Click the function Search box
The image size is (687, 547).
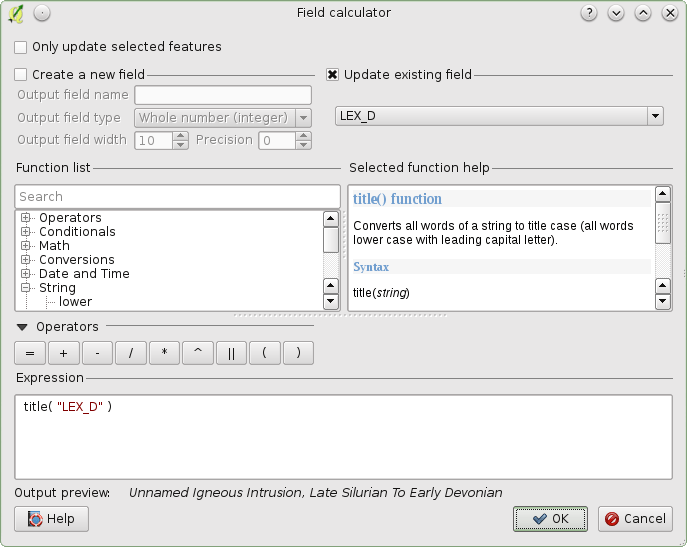point(177,196)
